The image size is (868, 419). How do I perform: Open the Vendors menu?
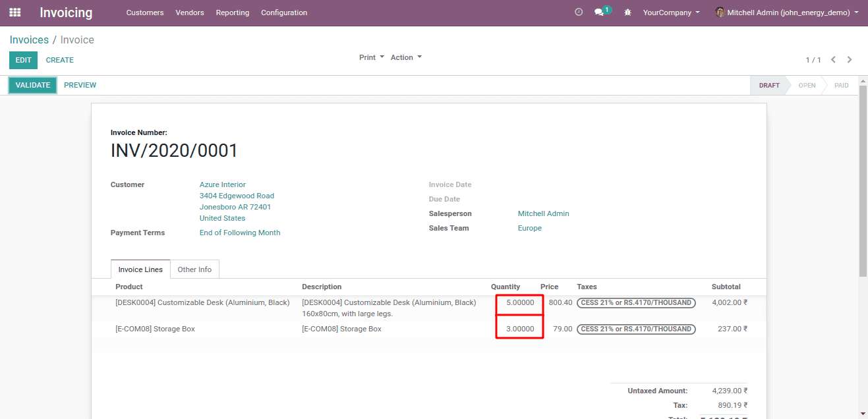pyautogui.click(x=190, y=13)
